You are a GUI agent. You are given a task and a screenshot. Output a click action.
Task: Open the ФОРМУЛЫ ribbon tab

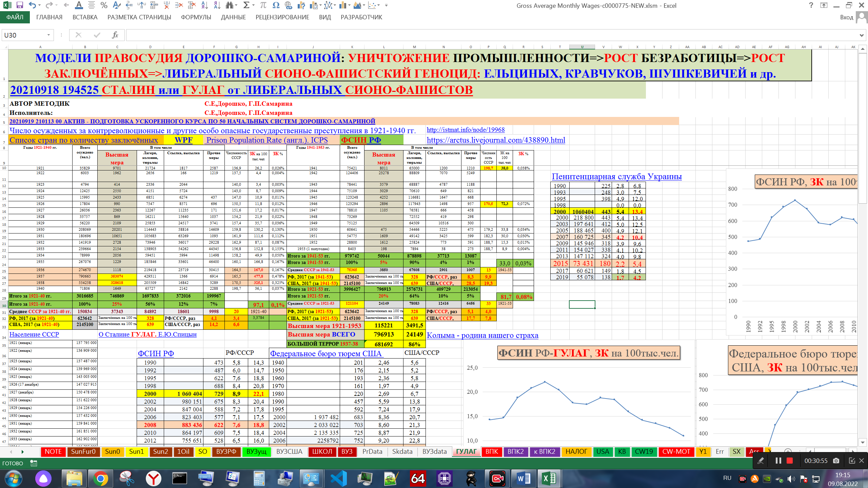point(196,17)
